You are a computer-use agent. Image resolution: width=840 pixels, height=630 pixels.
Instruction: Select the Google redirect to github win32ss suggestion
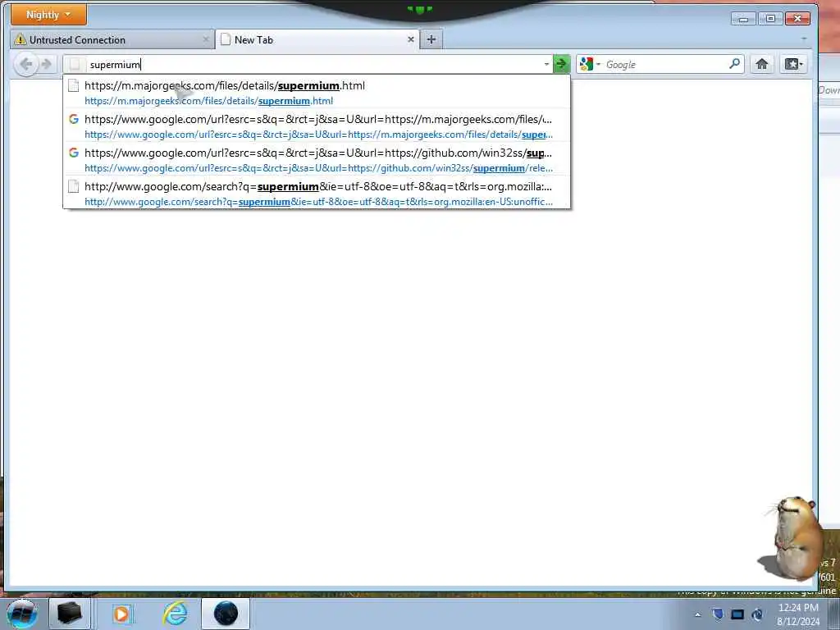coord(317,160)
